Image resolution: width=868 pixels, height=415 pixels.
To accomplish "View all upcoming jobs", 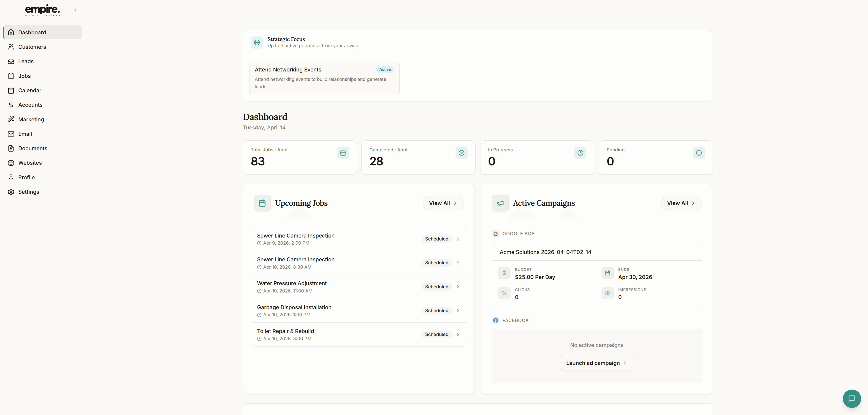I will pos(443,203).
